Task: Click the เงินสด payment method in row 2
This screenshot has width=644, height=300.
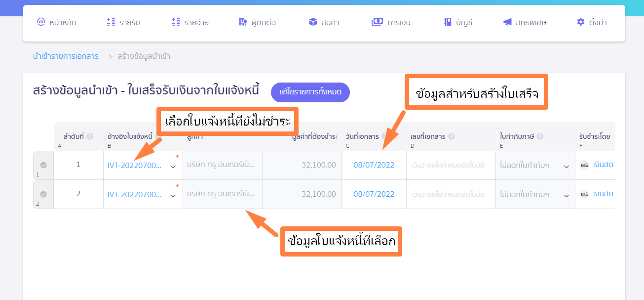Action: pos(603,194)
